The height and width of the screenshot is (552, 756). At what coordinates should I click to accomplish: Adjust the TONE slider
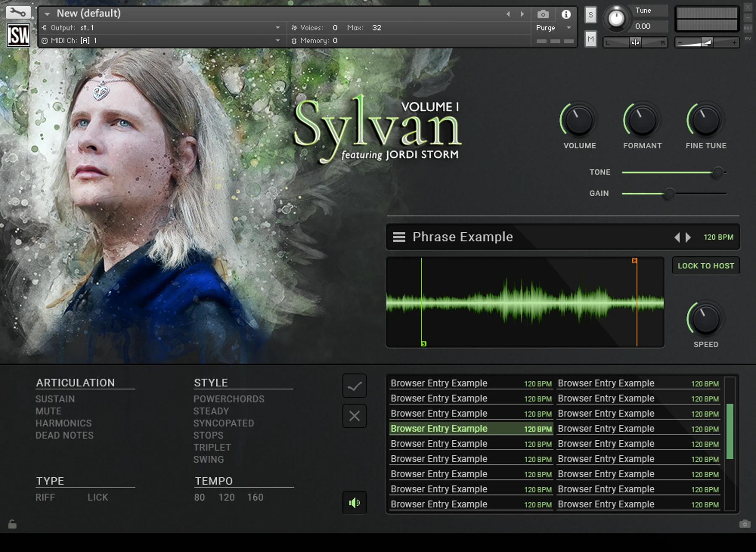pos(674,172)
